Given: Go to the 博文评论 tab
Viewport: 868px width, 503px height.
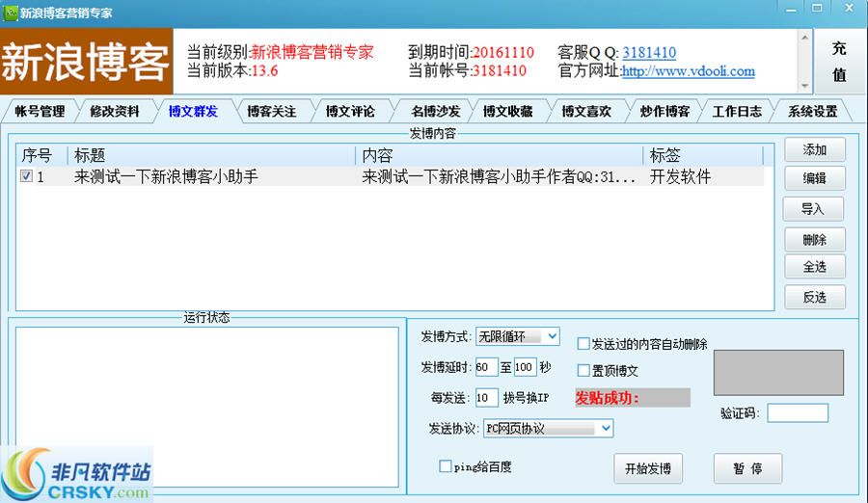Looking at the screenshot, I should click(350, 111).
